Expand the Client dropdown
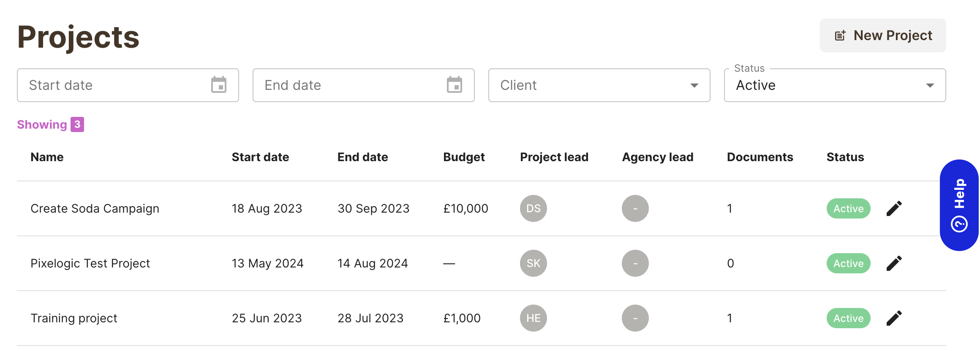This screenshot has height=351, width=980. tap(599, 85)
